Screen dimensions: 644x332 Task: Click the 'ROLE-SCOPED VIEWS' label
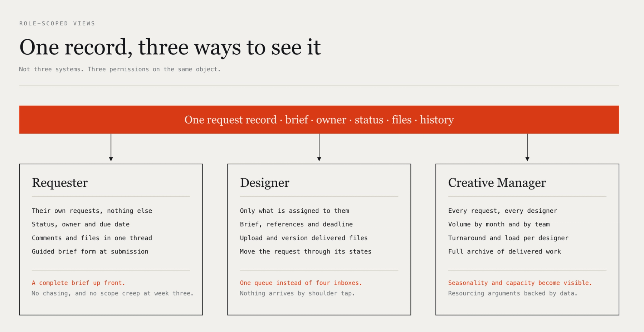click(x=57, y=23)
